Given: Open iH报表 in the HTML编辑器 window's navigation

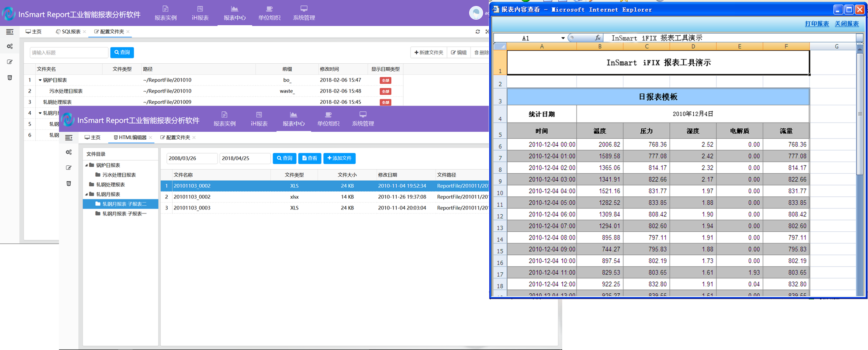Looking at the screenshot, I should (259, 119).
